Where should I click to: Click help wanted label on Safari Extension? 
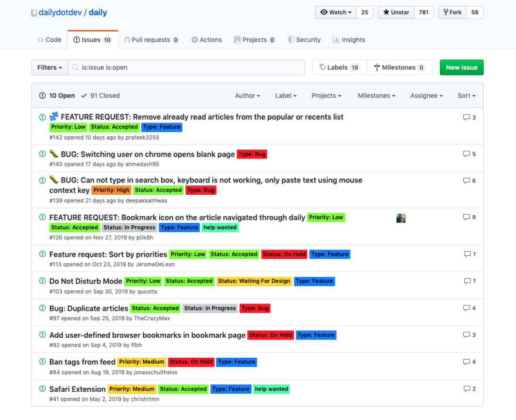[x=271, y=389]
